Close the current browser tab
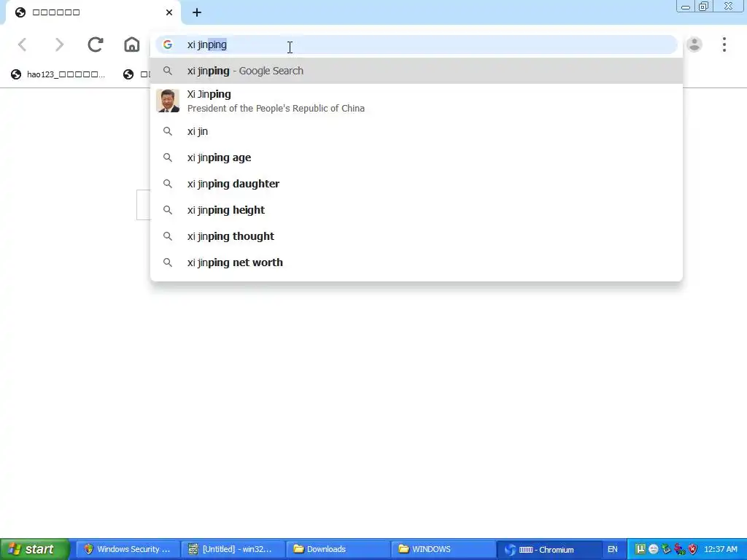 point(169,12)
